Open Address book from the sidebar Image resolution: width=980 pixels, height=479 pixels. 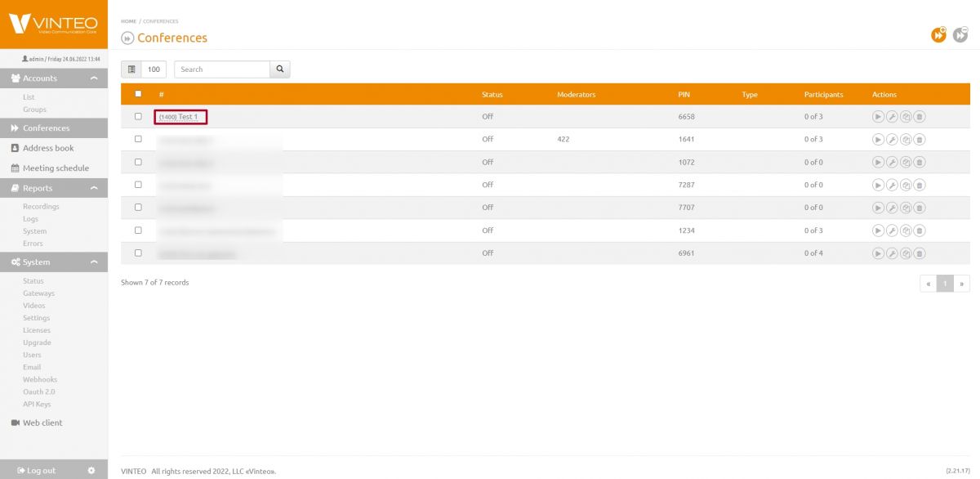(x=48, y=148)
